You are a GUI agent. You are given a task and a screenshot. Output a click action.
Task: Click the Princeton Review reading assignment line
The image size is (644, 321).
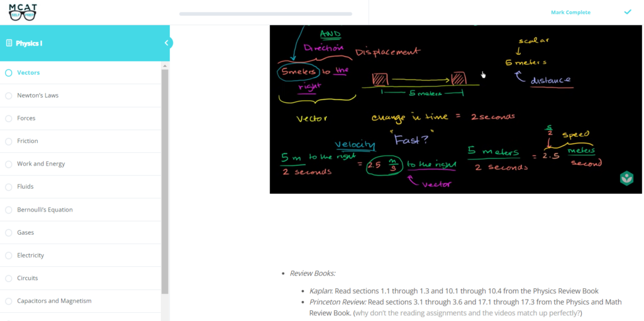465,307
